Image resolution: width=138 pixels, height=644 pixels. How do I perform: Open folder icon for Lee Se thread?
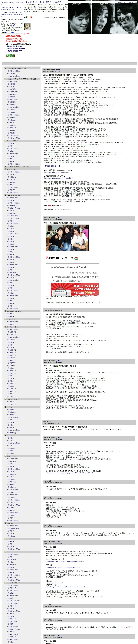pyautogui.click(x=5, y=539)
